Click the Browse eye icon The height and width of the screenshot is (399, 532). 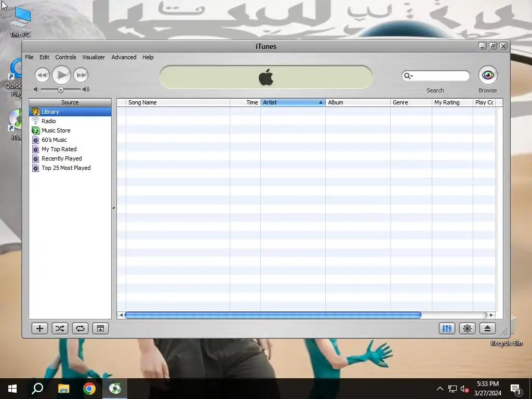pyautogui.click(x=488, y=75)
